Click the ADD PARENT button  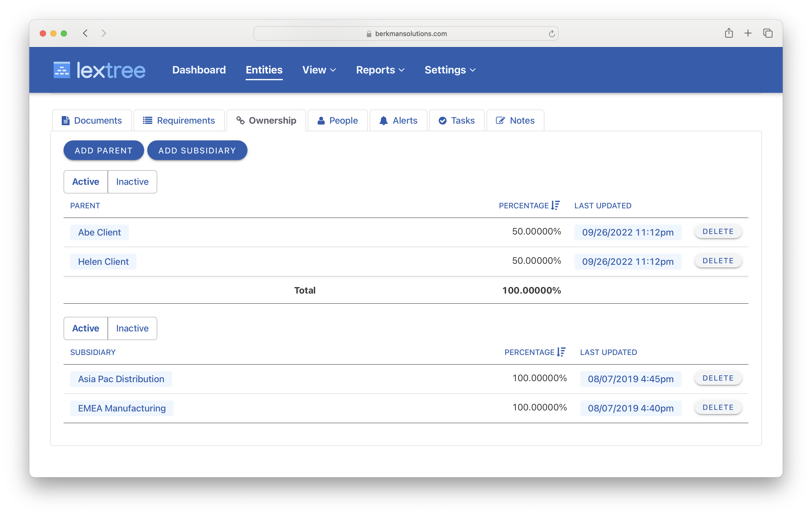(x=104, y=150)
